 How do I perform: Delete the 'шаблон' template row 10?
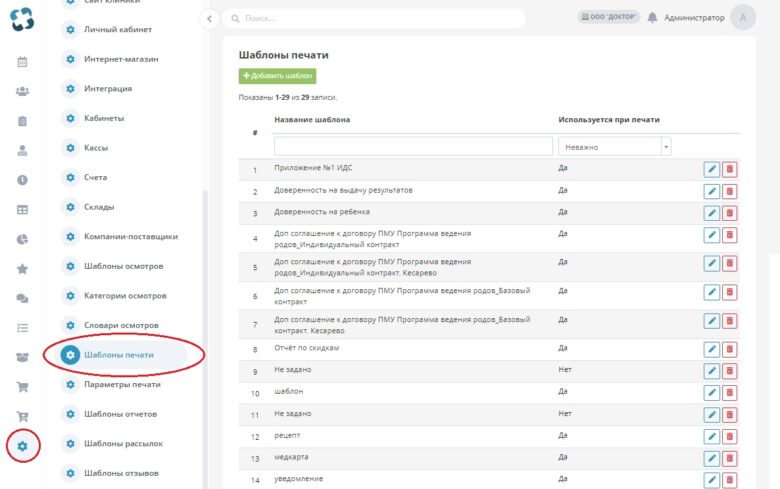[729, 392]
